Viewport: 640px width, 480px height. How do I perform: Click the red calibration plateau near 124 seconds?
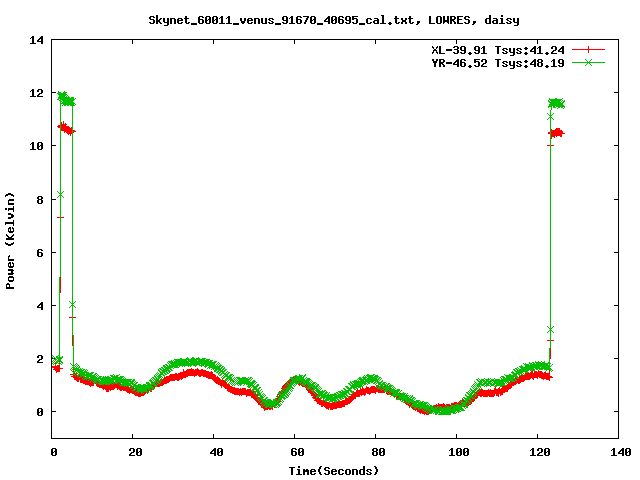point(557,133)
